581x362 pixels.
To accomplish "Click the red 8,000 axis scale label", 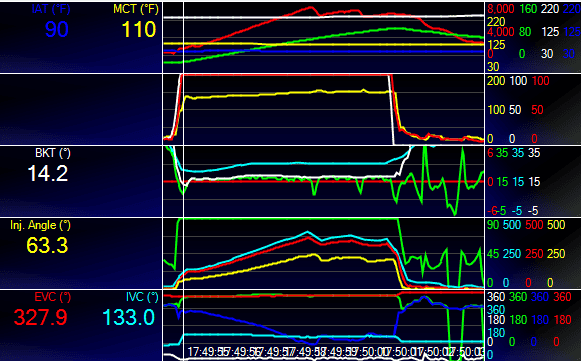I will 501,9.
